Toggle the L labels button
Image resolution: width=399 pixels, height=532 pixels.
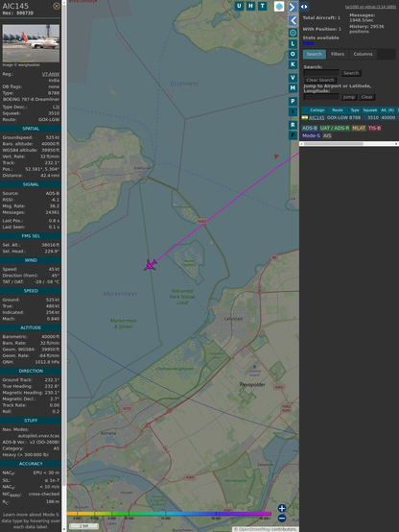pos(293,44)
